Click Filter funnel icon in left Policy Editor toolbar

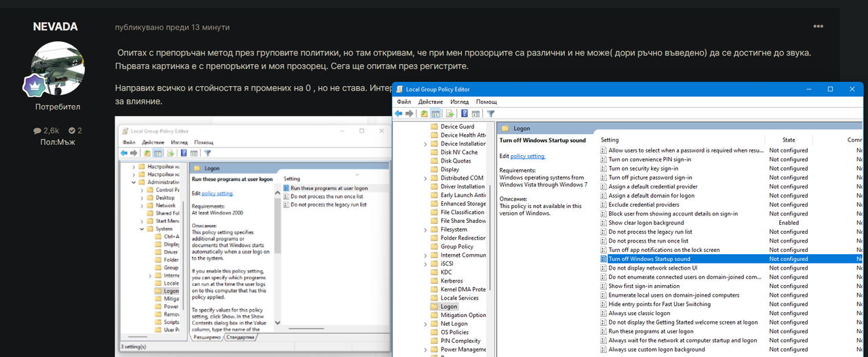208,153
